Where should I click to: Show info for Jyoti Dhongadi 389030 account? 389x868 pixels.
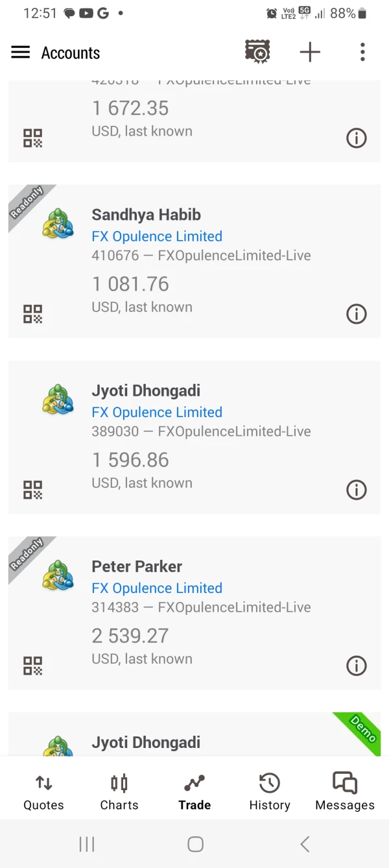click(357, 490)
